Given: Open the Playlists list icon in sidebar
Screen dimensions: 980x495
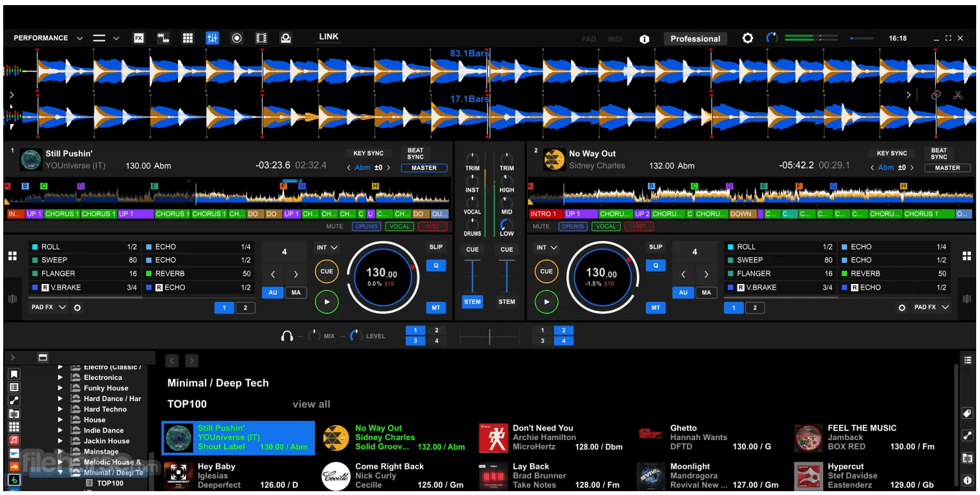Looking at the screenshot, I should coord(14,387).
